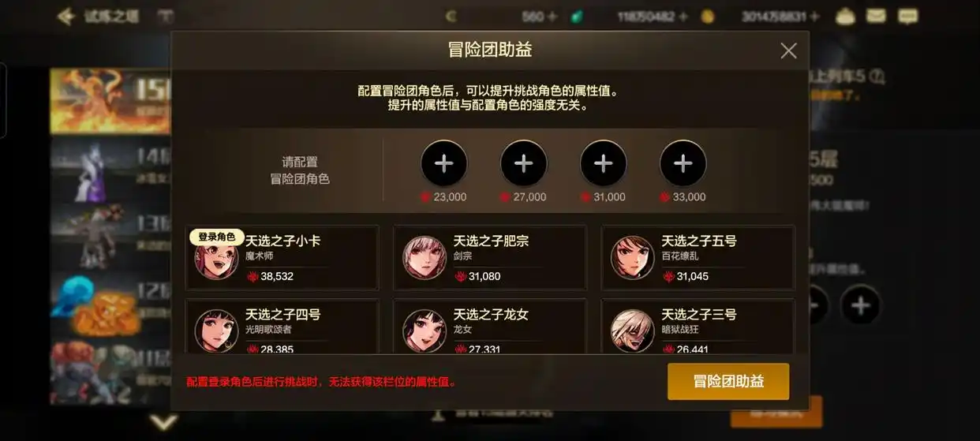The width and height of the screenshot is (980, 441).
Task: Add character to the 23,000 slot
Action: click(x=444, y=163)
